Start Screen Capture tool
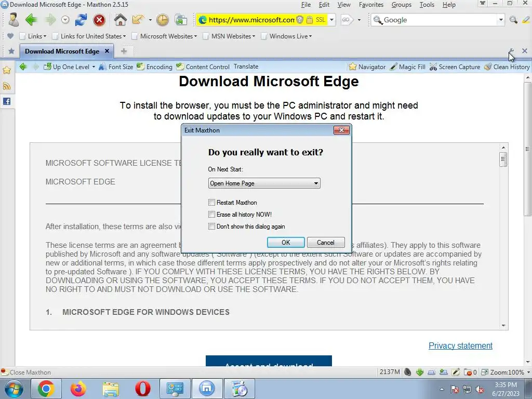Screen dimensions: 532x399 455,67
